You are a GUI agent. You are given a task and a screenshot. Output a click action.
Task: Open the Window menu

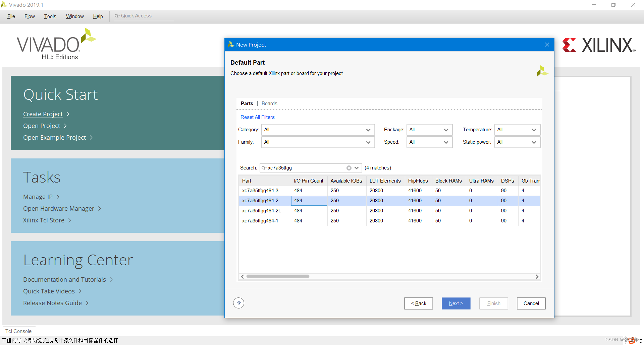click(x=75, y=16)
